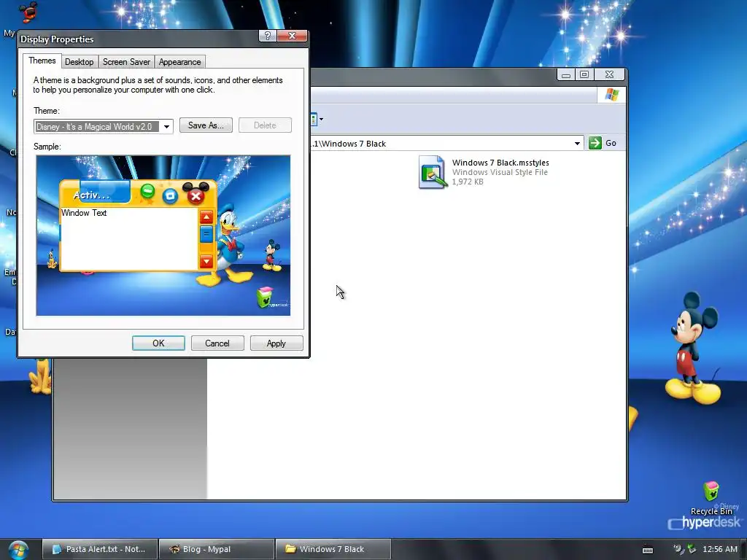Switch to Windows 7 Black taskbar button

(333, 549)
